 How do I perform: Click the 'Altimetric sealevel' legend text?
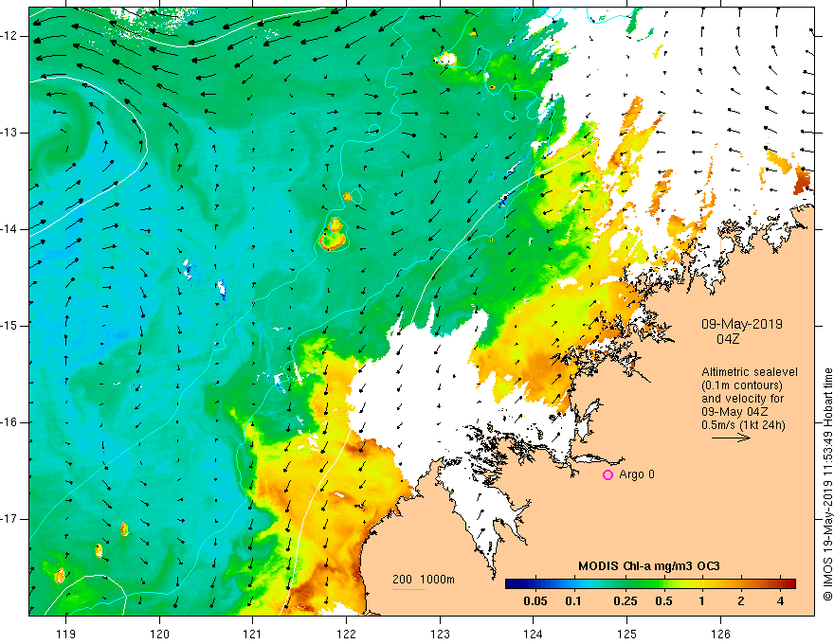click(750, 372)
